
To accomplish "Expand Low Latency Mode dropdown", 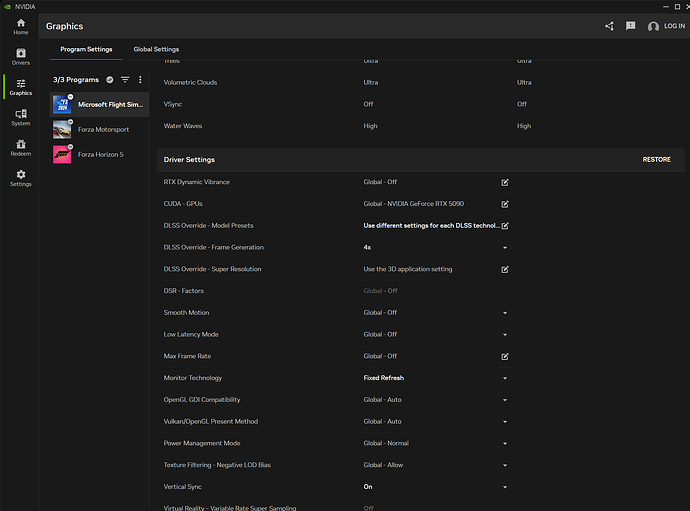I will [x=505, y=335].
